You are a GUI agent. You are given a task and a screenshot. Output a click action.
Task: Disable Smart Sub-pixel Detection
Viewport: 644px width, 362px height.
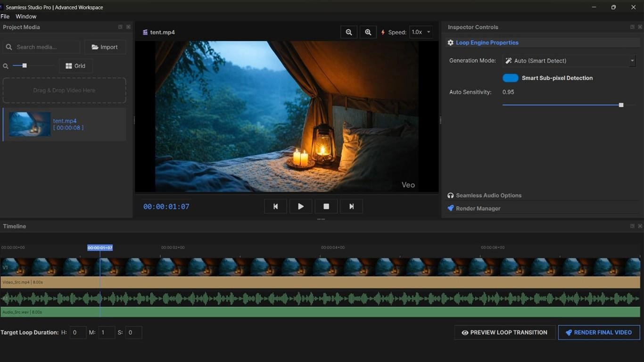click(x=510, y=78)
